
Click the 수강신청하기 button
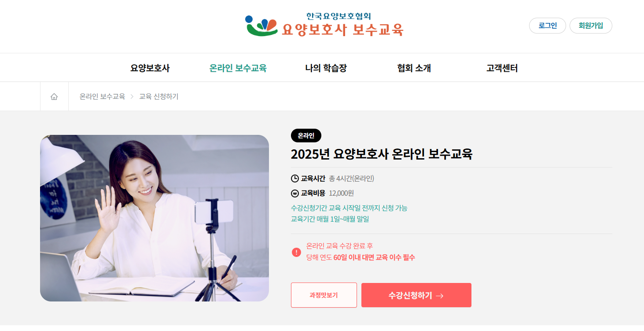416,295
